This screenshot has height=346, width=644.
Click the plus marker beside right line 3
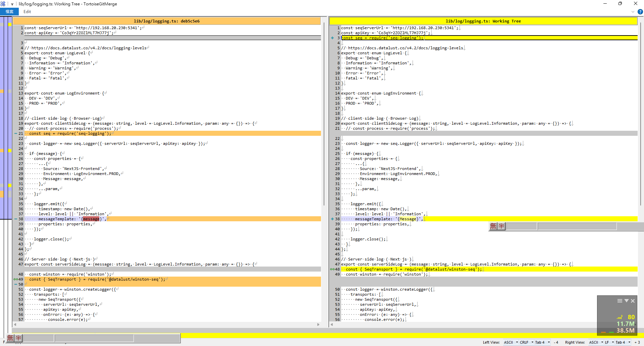point(332,38)
